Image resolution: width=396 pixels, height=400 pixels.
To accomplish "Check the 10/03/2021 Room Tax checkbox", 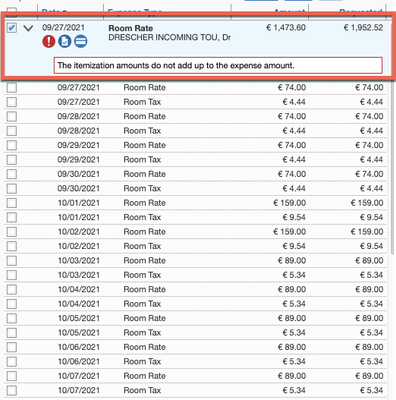I will pyautogui.click(x=12, y=275).
